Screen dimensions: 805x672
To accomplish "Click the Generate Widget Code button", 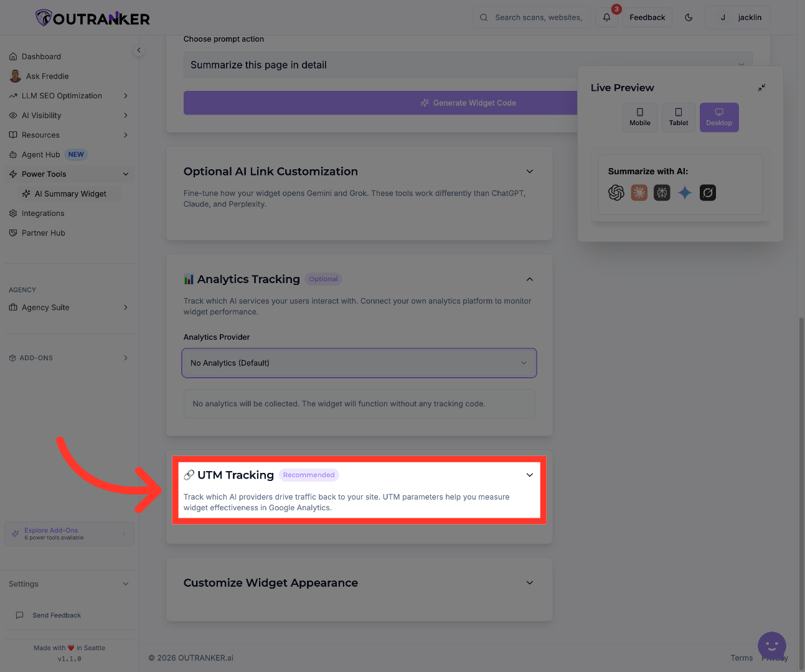I will tap(468, 103).
